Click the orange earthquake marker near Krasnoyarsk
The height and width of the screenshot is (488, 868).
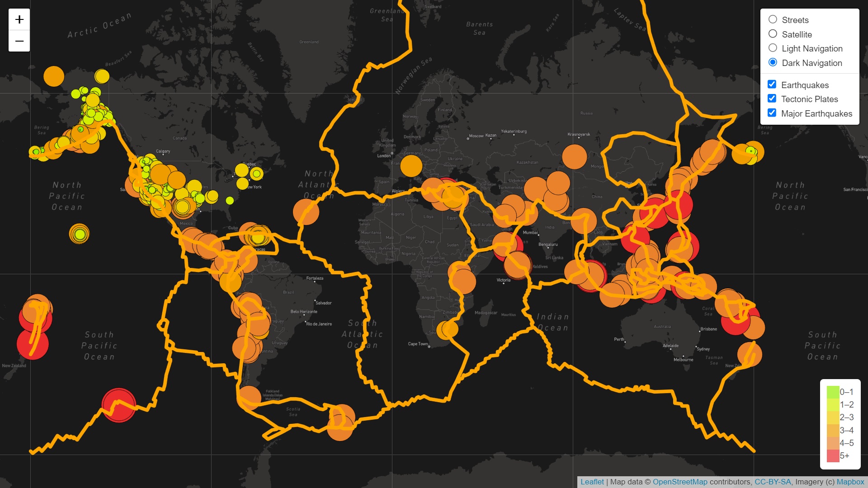click(575, 157)
